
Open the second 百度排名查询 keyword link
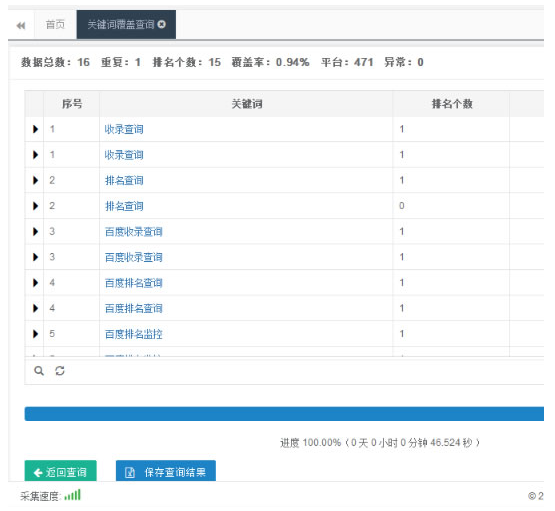point(133,308)
